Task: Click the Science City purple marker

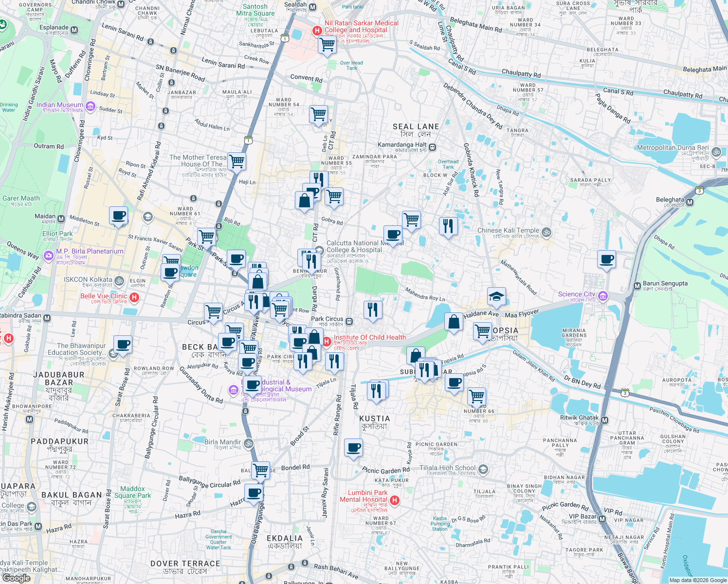Action: (602, 296)
